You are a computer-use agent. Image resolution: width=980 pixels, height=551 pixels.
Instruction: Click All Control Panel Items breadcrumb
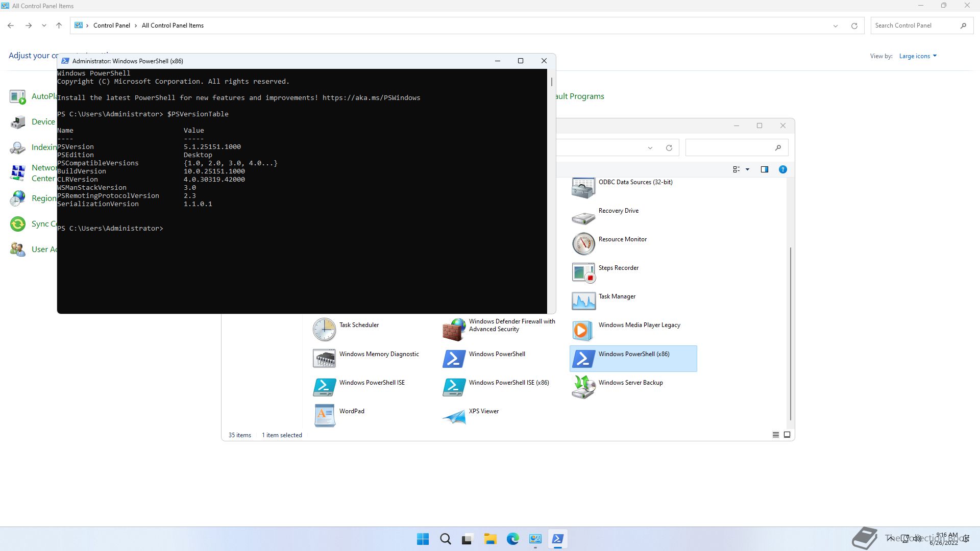coord(173,26)
